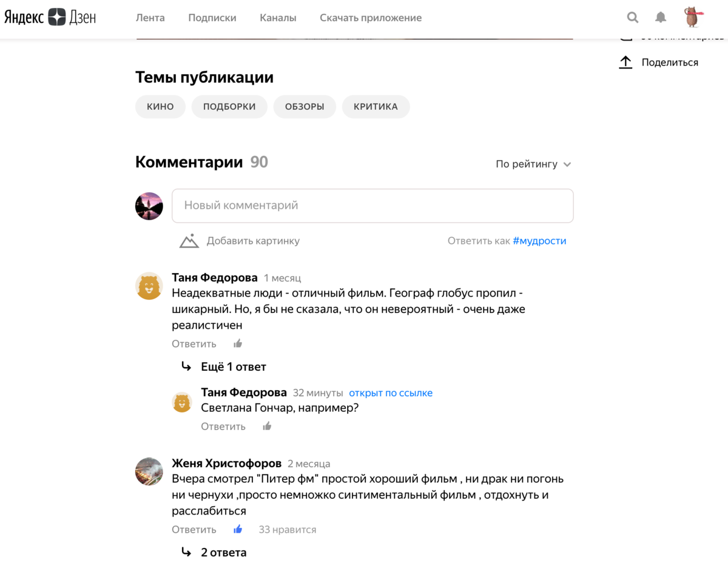
Task: Click the Yandex Zen logo
Action: 50,18
